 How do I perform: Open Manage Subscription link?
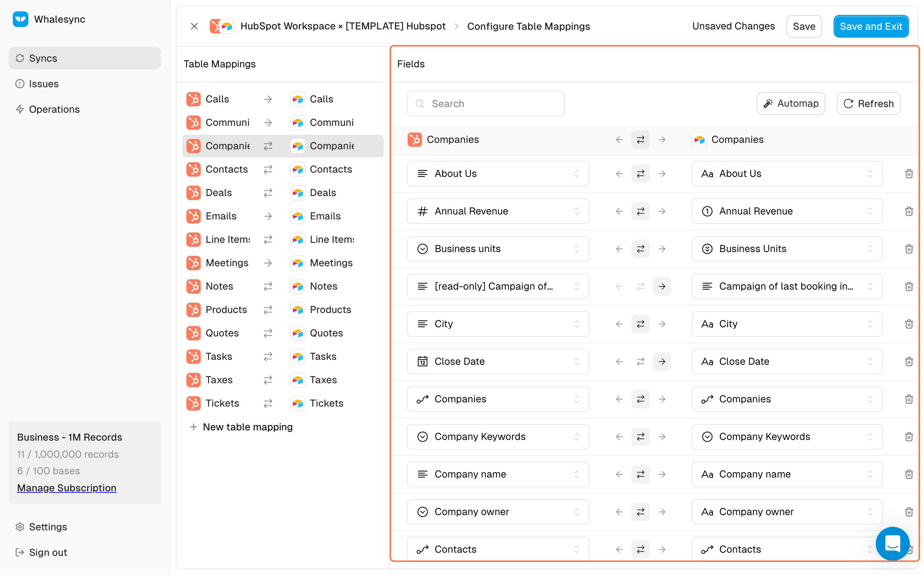[67, 488]
